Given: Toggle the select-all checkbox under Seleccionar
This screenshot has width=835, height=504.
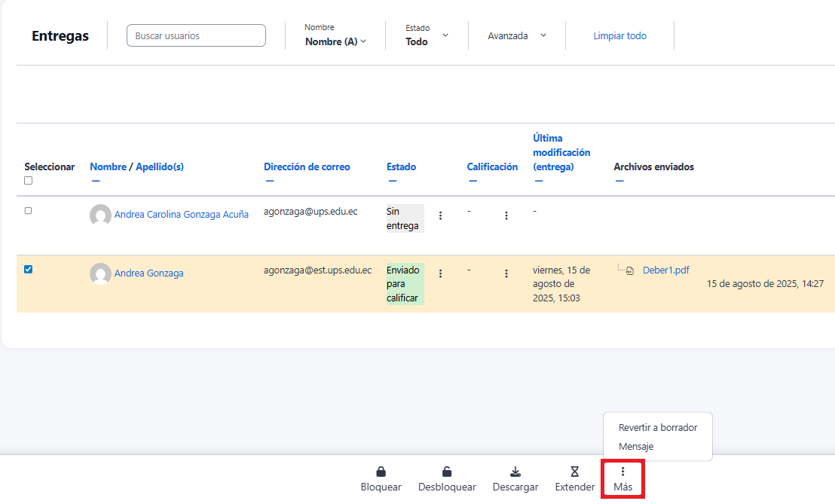Looking at the screenshot, I should (29, 181).
